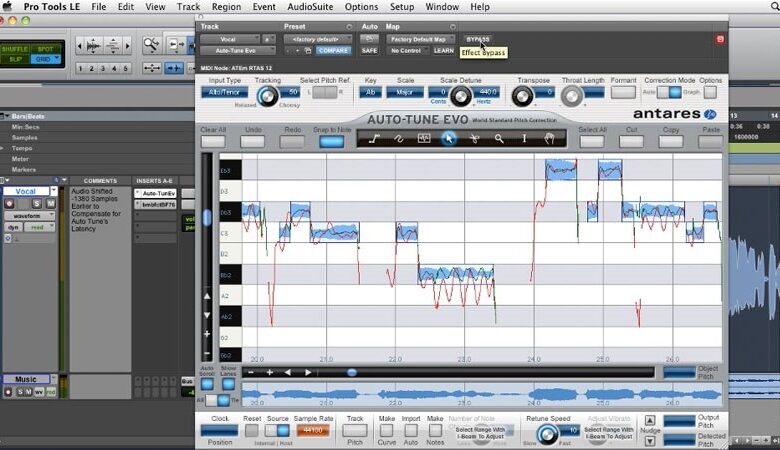Toggle Formant correction button
Screen dimensions: 780x450
pyautogui.click(x=623, y=92)
